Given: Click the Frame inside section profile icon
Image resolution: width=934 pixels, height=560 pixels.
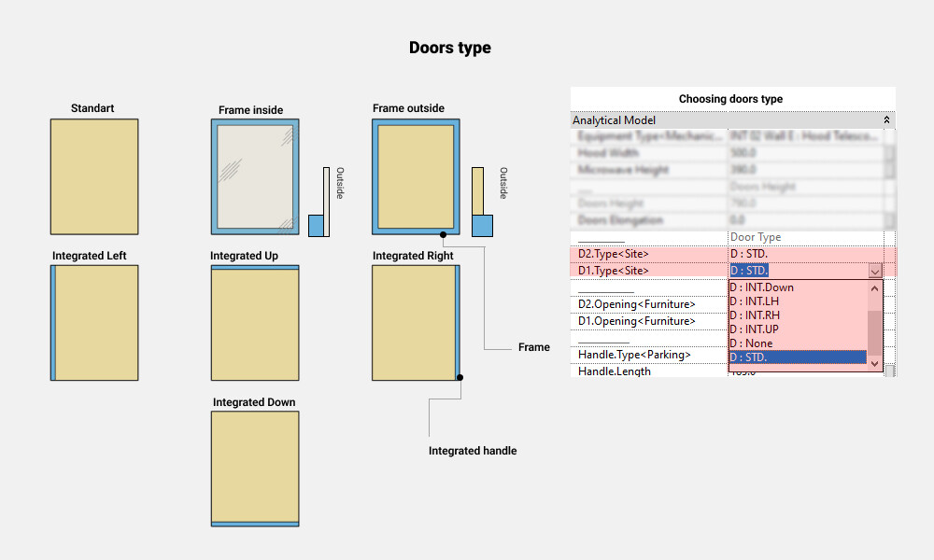Looking at the screenshot, I should point(319,203).
